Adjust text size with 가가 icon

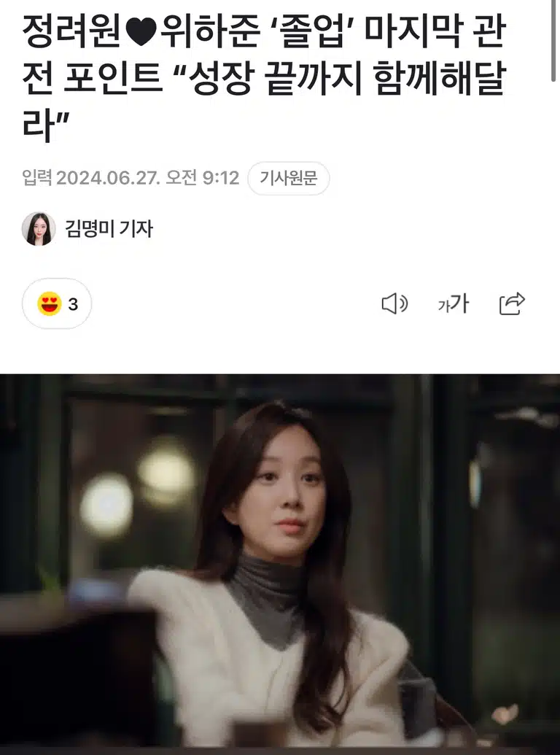click(x=454, y=304)
